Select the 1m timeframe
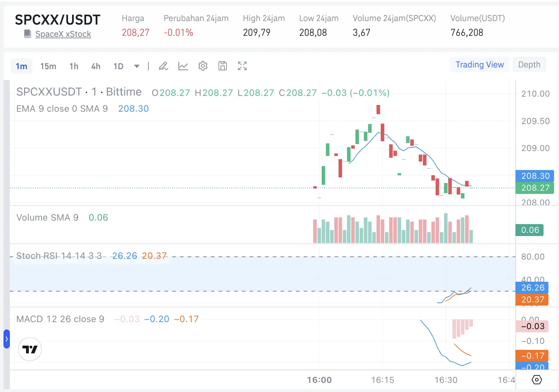The image size is (559, 392). tap(21, 66)
